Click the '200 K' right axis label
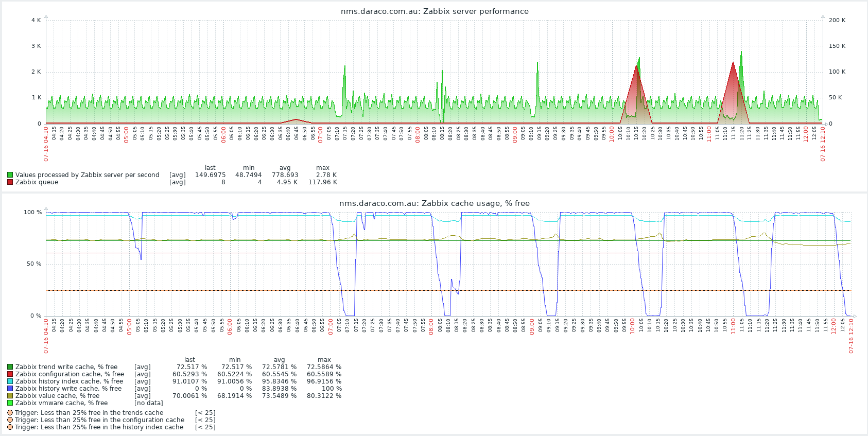Screen dimensions: 868x436 click(x=837, y=21)
